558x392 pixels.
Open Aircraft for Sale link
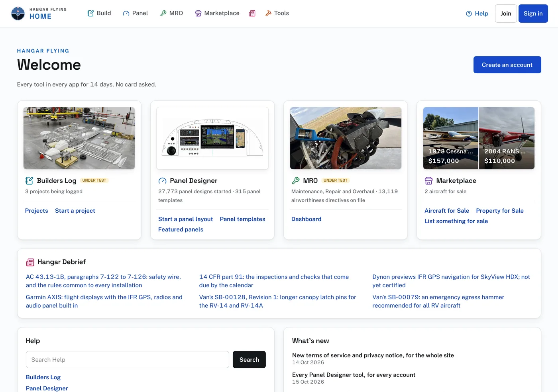pyautogui.click(x=447, y=211)
